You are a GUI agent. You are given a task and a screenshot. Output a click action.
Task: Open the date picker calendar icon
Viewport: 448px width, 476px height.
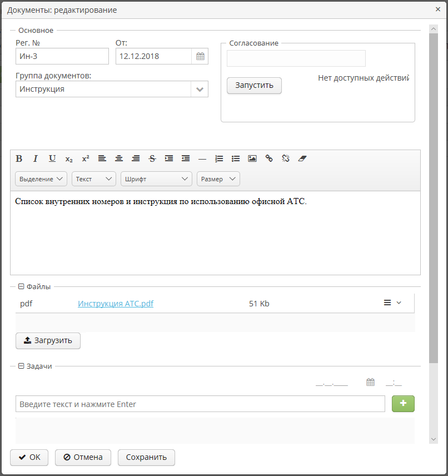pyautogui.click(x=200, y=56)
